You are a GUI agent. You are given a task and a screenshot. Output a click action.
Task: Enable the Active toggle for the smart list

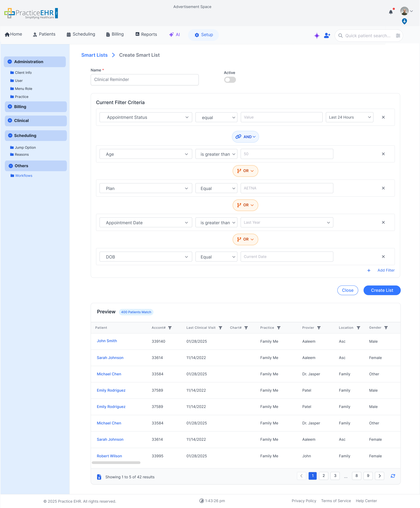pyautogui.click(x=230, y=80)
